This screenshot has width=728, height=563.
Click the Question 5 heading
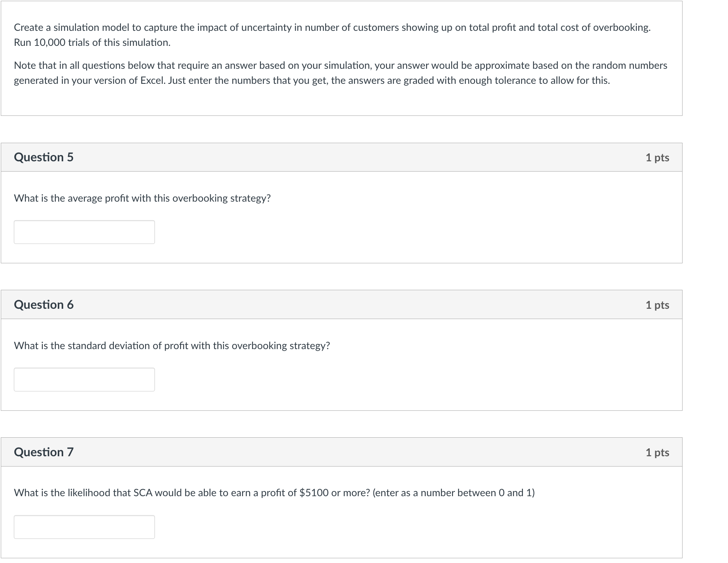coord(44,157)
